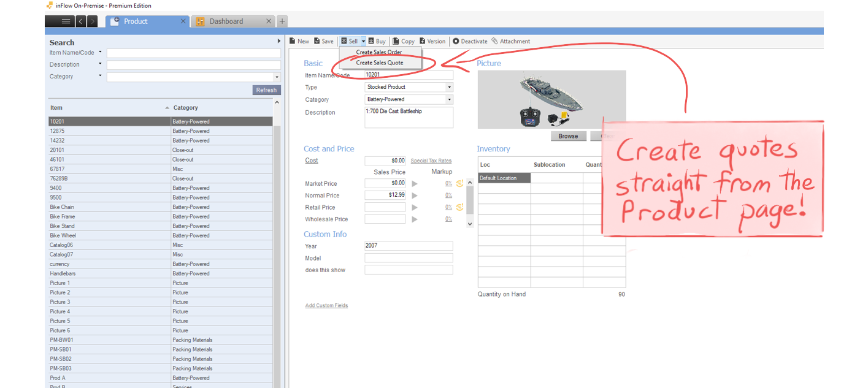Close the Dashboard tab
The height and width of the screenshot is (388, 868).
click(269, 21)
